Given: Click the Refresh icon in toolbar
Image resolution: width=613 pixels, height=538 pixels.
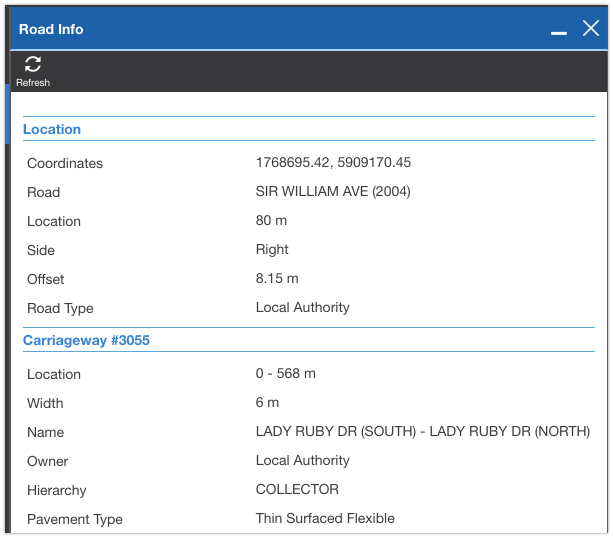Looking at the screenshot, I should point(33,65).
